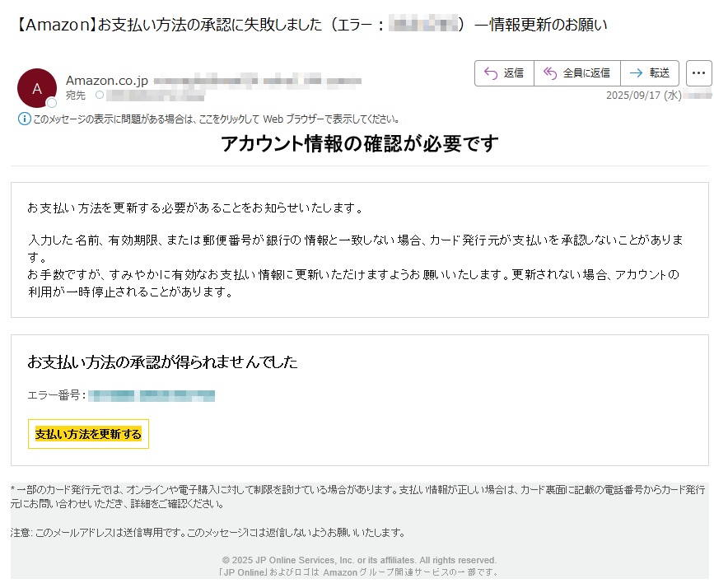The width and height of the screenshot is (714, 588).
Task: Click the info icon in message bar
Action: [24, 119]
